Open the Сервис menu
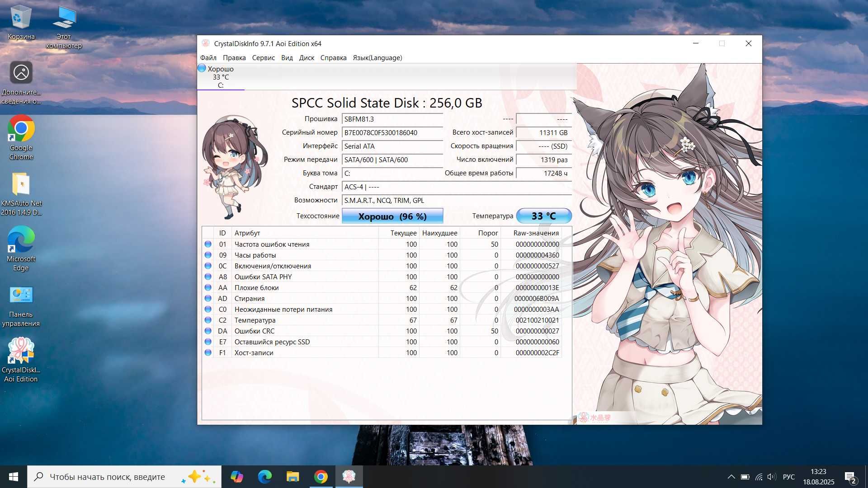The image size is (868, 488). click(x=264, y=58)
